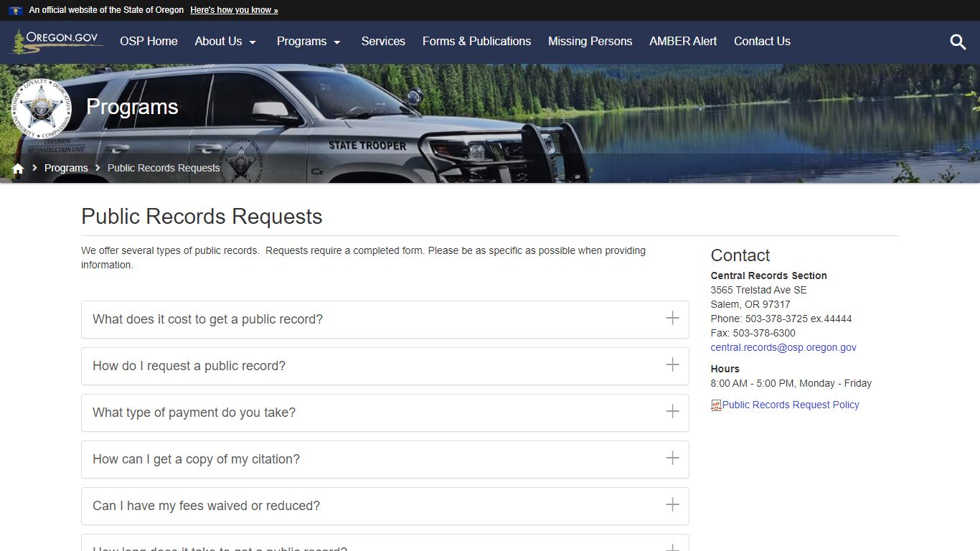980x551 pixels.
Task: Click the phone number 503-378-3725 ex.44444
Action: 798,319
